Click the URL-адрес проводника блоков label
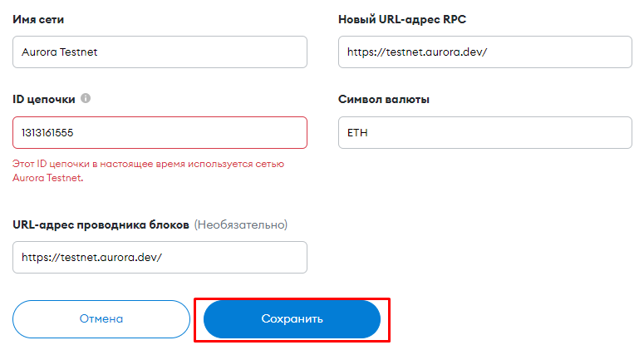 pyautogui.click(x=101, y=224)
